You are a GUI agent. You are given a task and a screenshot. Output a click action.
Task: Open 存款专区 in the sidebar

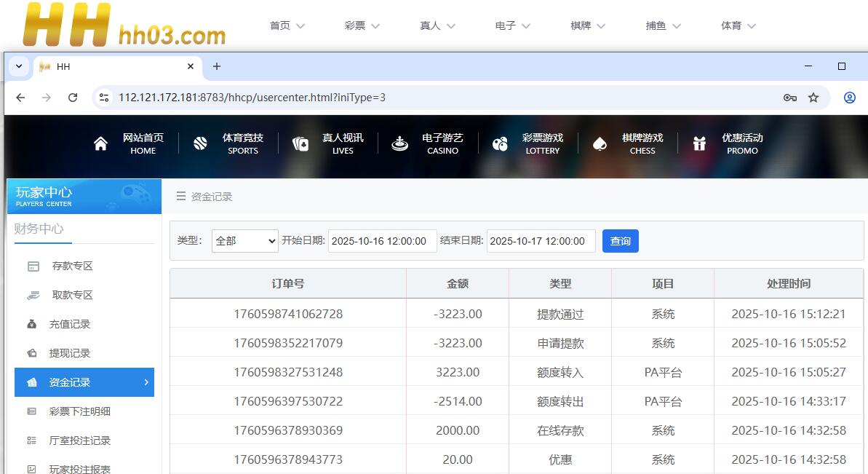tap(72, 266)
